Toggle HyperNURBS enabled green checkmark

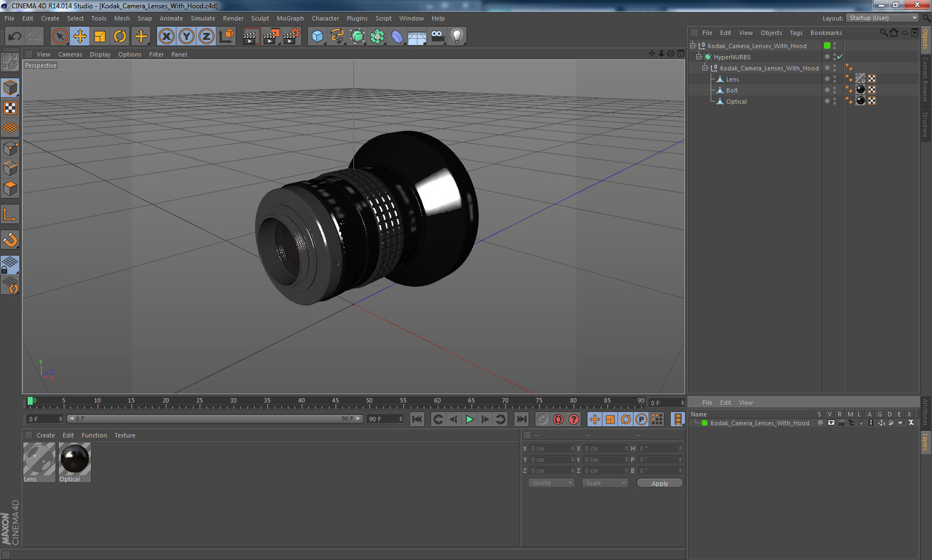tap(840, 57)
